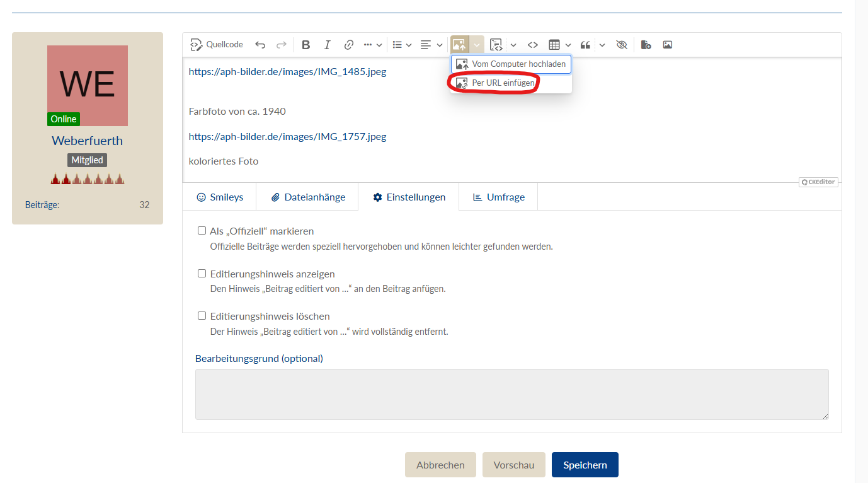
Task: Click the spoiler crossed-eye icon
Action: tap(622, 45)
